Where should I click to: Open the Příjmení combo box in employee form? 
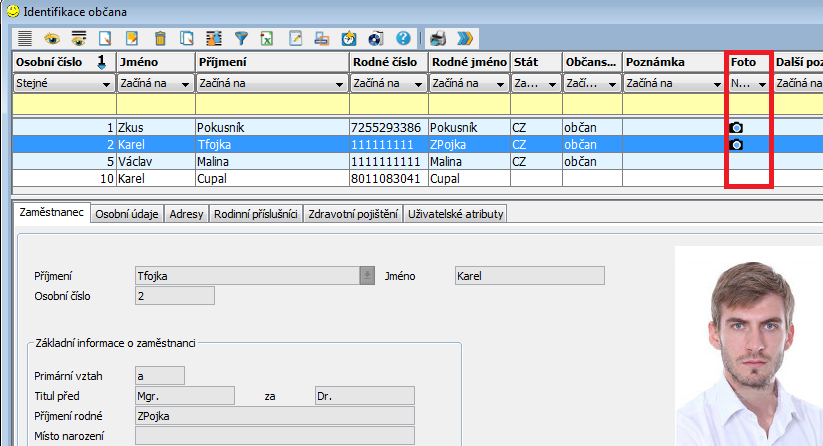[x=366, y=276]
